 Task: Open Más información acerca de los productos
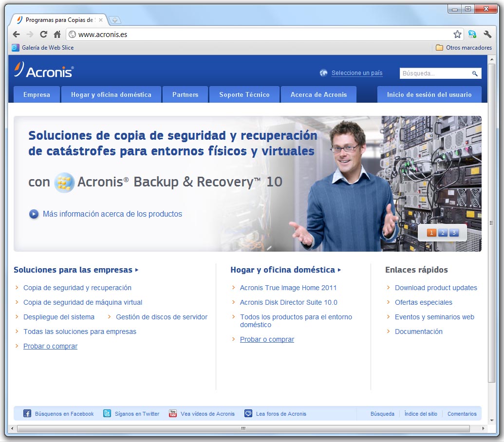pyautogui.click(x=112, y=214)
